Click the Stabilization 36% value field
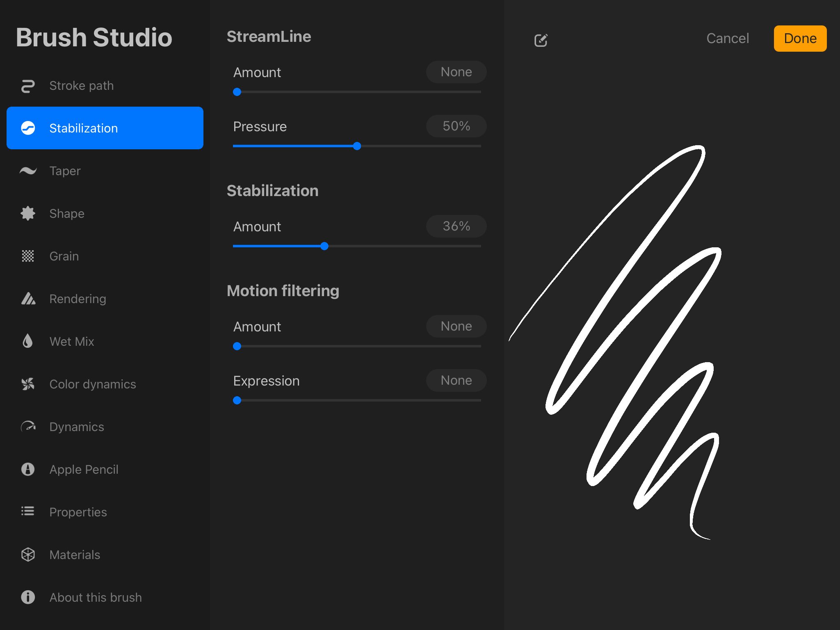Screen dimensions: 840x630 [x=456, y=226]
